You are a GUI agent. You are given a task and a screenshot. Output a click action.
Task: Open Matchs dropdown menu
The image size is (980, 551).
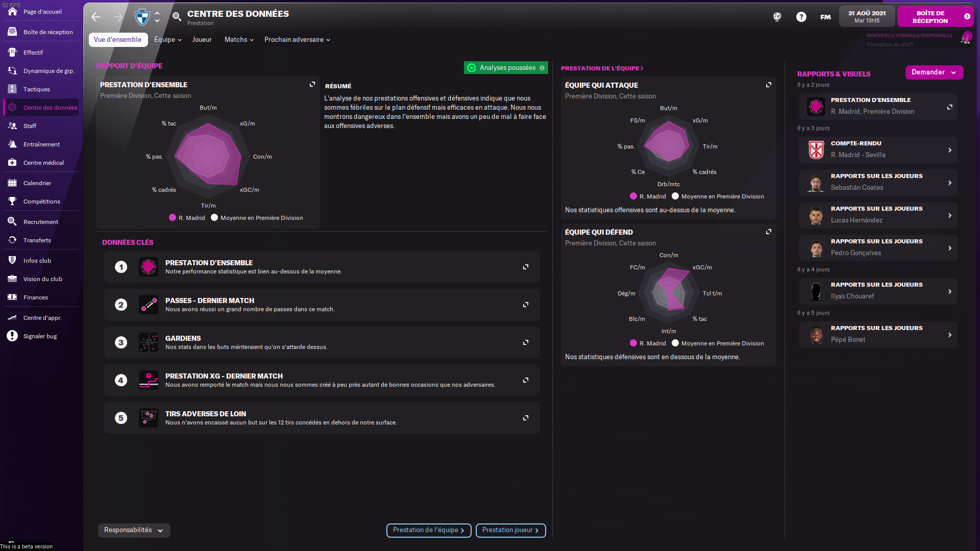tap(239, 39)
